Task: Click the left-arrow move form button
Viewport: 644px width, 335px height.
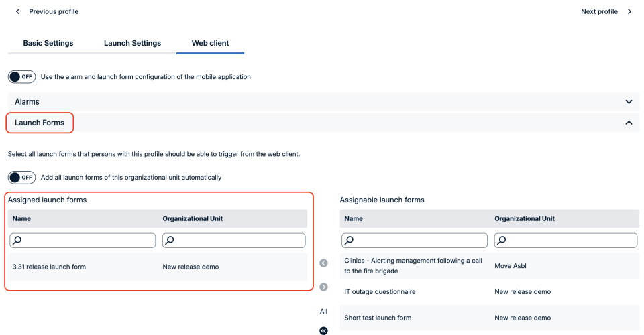Action: (x=323, y=263)
